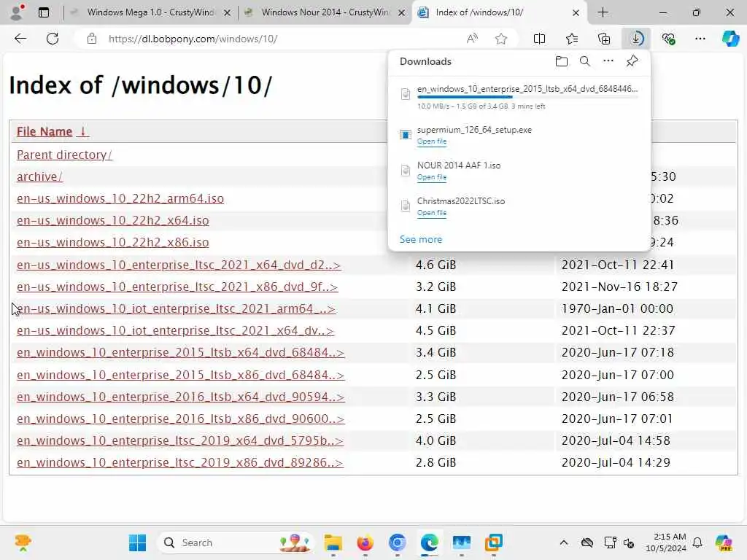This screenshot has height=560, width=747.
Task: Toggle the Downloads toolbar button
Action: [636, 39]
